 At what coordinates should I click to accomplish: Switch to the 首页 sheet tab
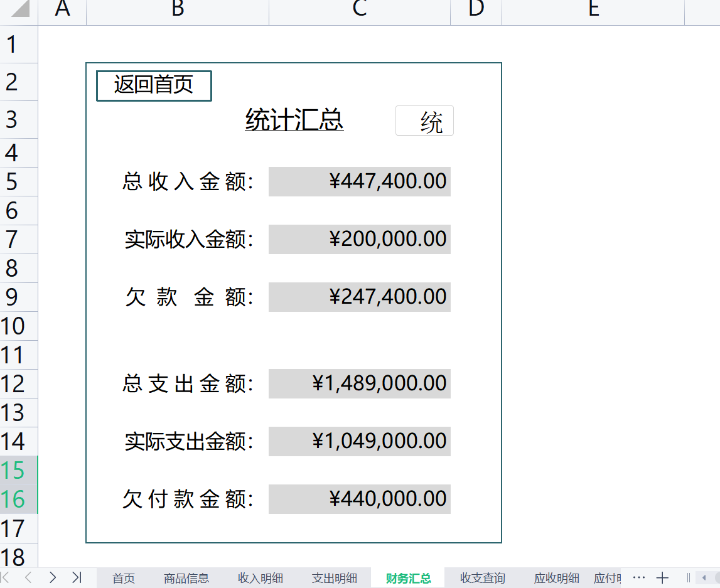[x=123, y=578]
